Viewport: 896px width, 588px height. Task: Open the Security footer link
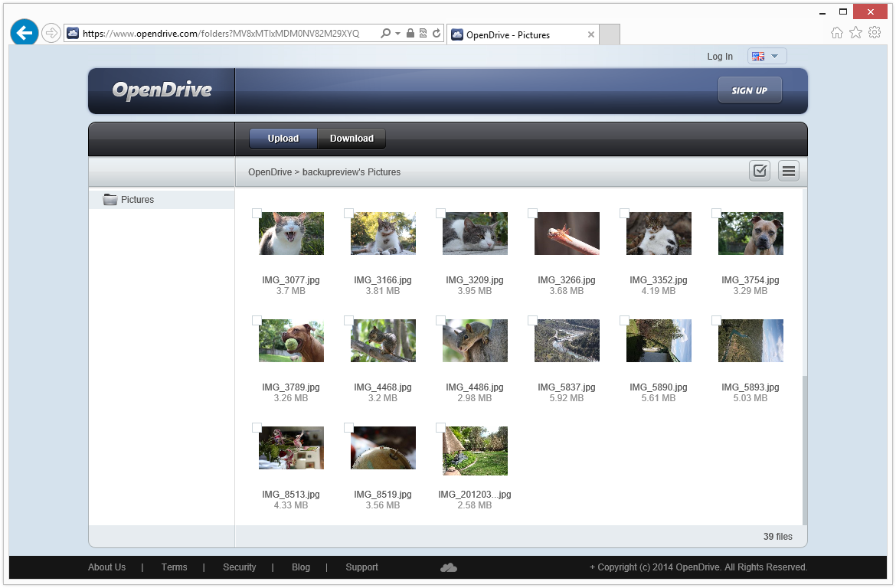pos(240,567)
